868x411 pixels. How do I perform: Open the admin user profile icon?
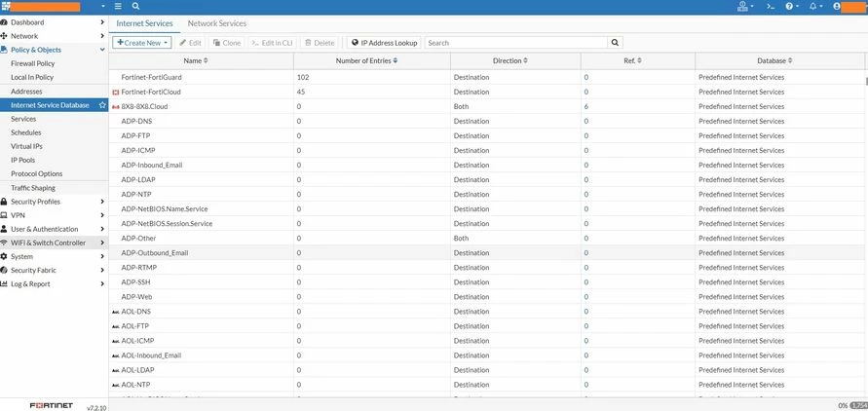pos(837,7)
